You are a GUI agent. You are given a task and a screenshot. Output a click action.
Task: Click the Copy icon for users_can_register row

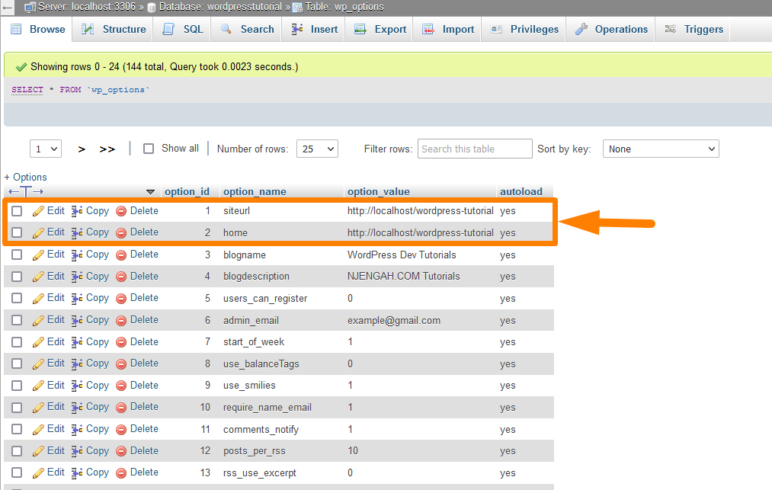pos(77,298)
